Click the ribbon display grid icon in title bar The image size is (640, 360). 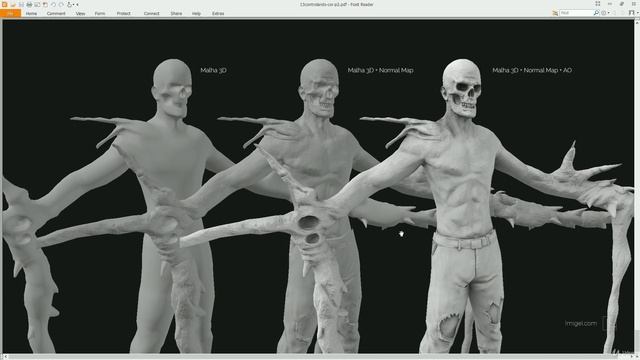coord(598,4)
